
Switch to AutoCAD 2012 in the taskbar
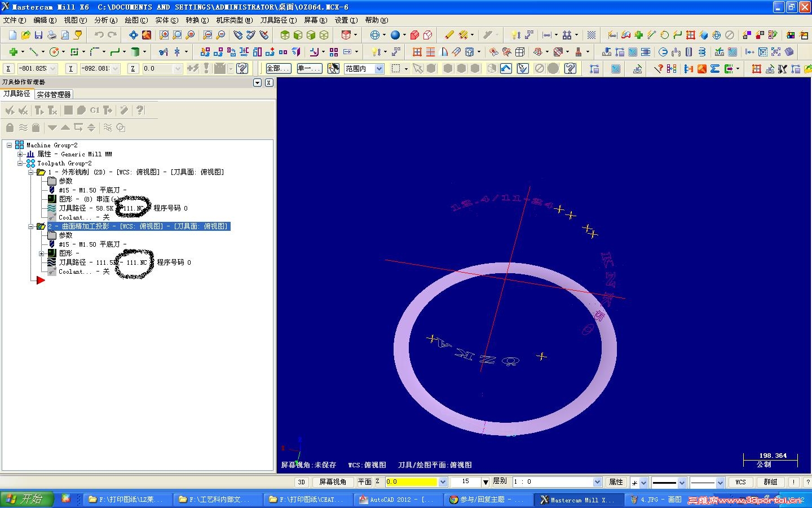tap(398, 500)
